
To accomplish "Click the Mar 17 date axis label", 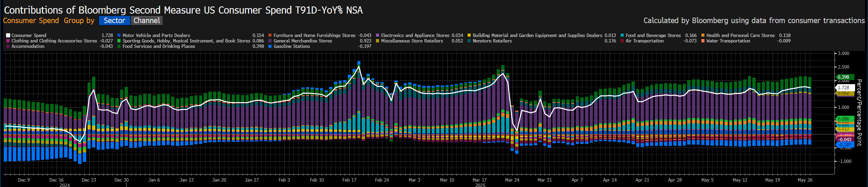I will pos(479,180).
